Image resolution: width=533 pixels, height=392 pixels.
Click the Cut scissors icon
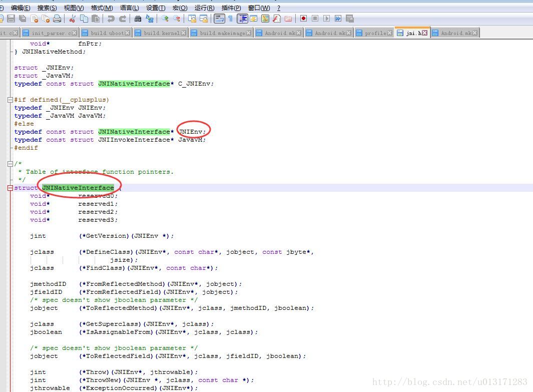click(72, 19)
